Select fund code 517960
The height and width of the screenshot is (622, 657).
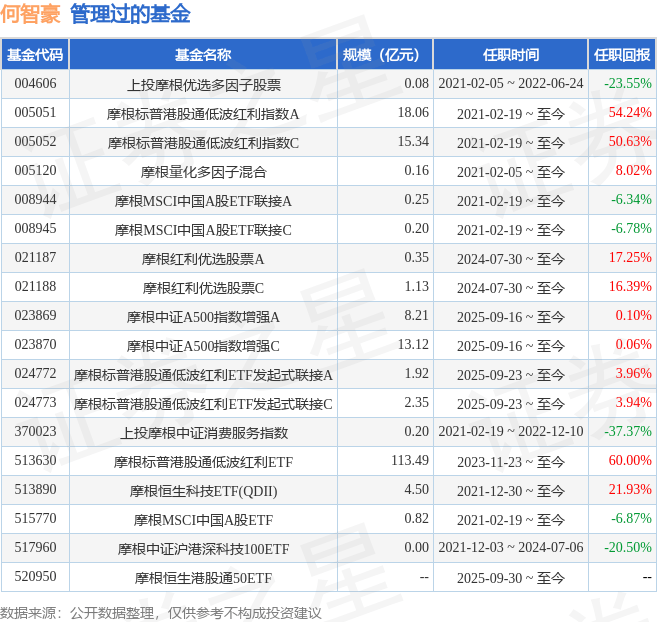[35, 549]
